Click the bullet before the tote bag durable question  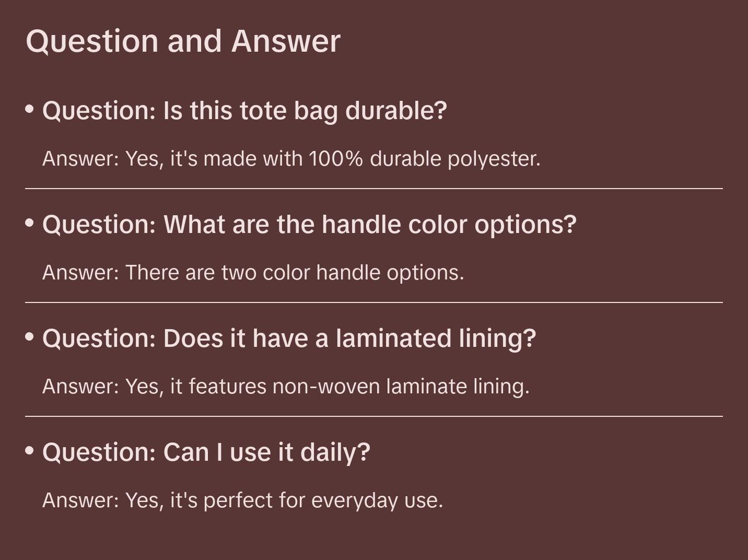[x=30, y=109]
